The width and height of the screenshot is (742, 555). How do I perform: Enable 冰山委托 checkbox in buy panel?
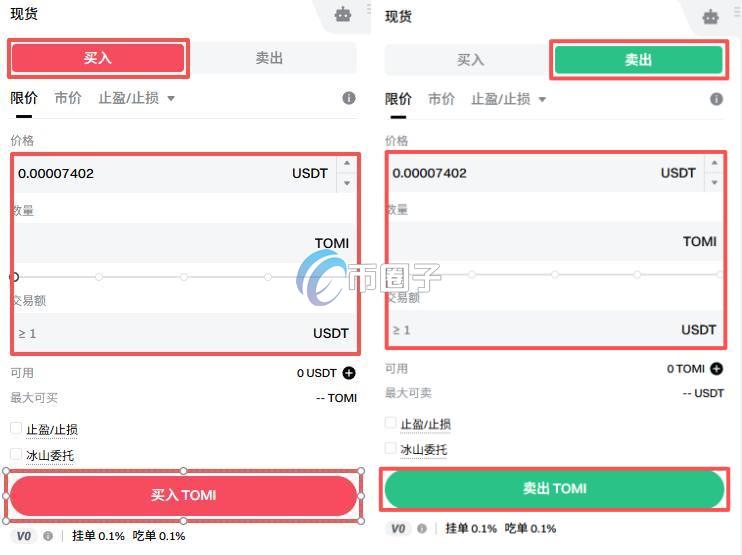click(x=16, y=454)
